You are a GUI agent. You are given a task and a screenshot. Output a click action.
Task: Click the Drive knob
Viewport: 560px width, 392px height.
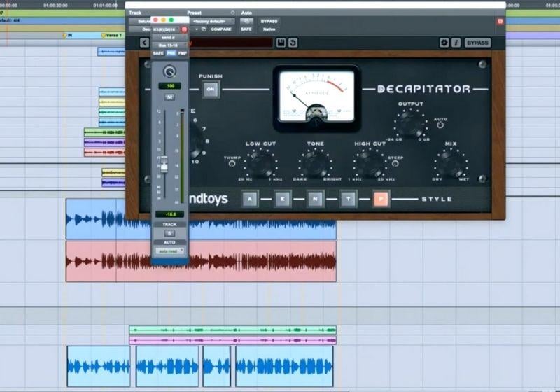coord(196,141)
